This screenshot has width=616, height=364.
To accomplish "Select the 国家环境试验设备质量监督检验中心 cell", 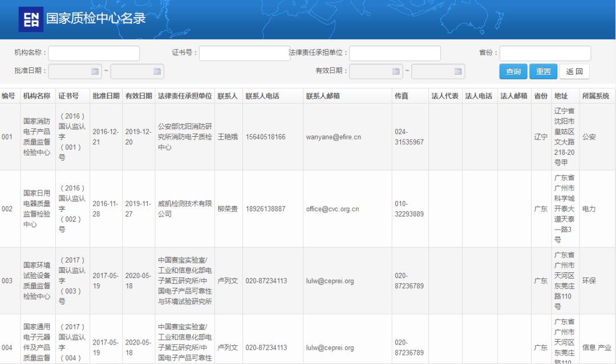I will pos(37,280).
